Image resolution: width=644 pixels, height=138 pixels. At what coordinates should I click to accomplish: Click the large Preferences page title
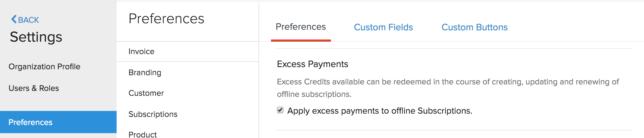(166, 19)
